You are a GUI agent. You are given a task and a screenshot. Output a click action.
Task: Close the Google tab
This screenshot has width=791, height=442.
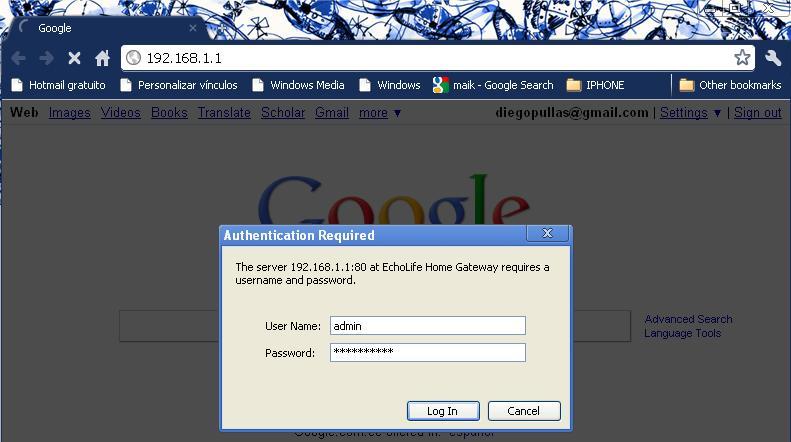click(x=193, y=28)
